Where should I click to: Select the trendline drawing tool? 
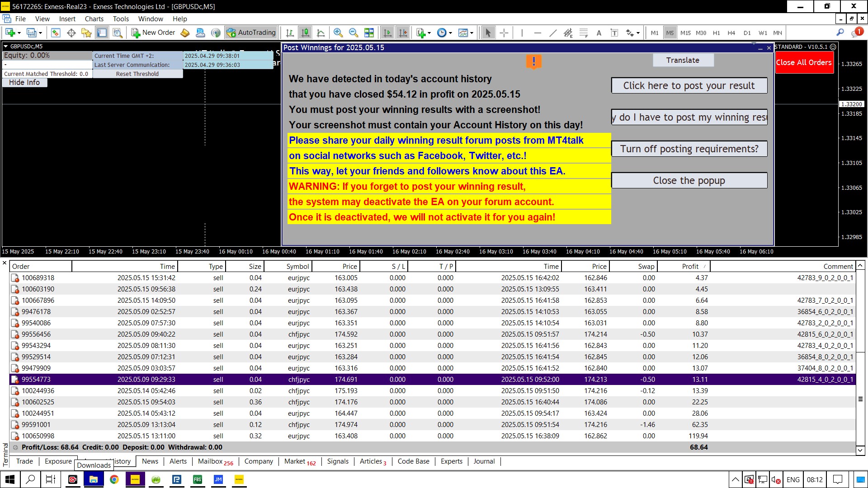[x=552, y=33]
